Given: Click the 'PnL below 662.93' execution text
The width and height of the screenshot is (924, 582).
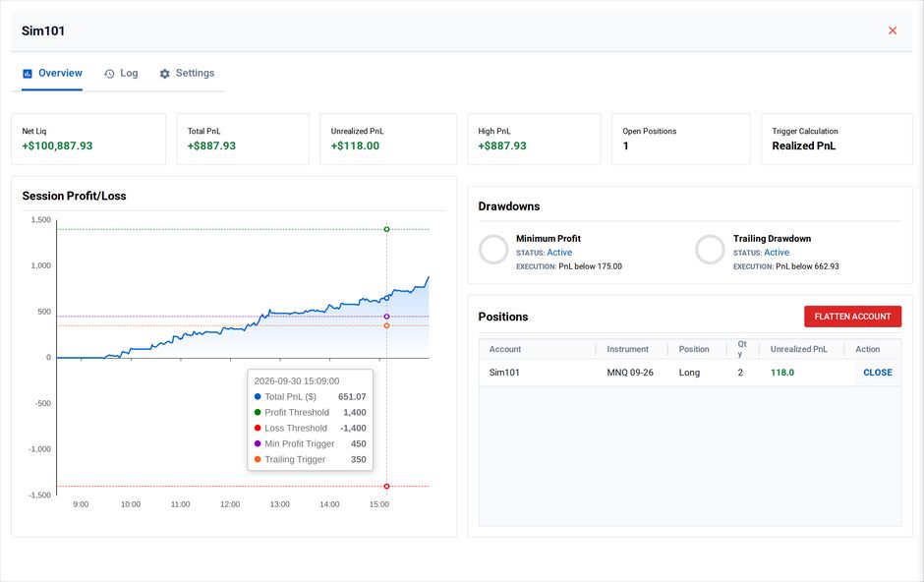Looking at the screenshot, I should click(807, 266).
